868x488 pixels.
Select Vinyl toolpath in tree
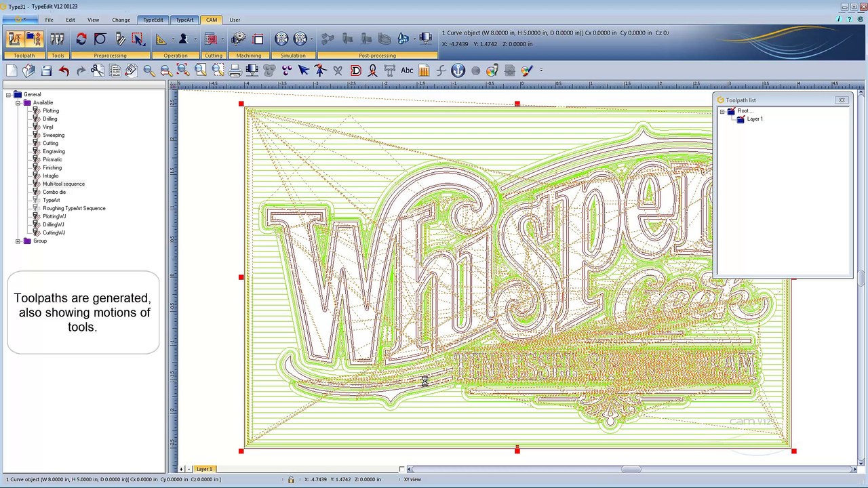coord(48,127)
